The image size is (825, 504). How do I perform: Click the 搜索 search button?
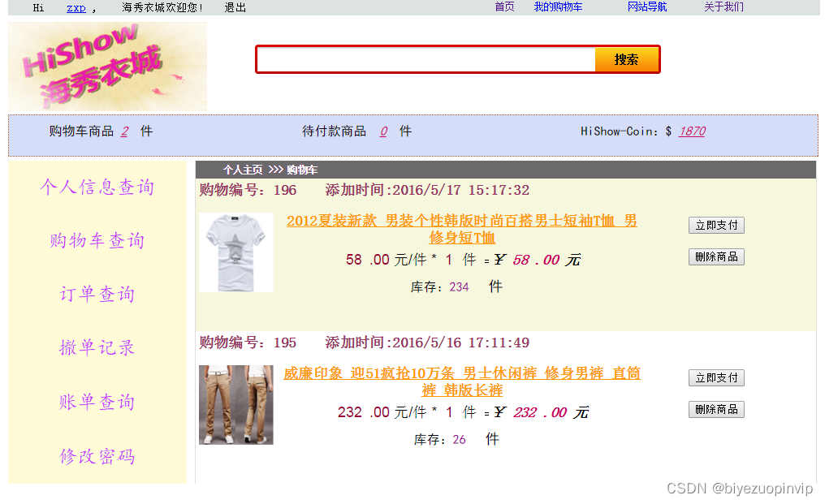[626, 59]
